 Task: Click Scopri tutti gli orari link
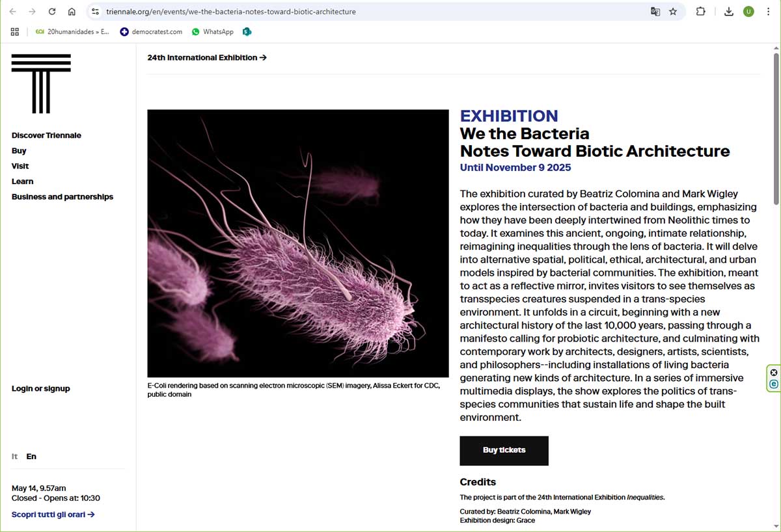coord(53,514)
